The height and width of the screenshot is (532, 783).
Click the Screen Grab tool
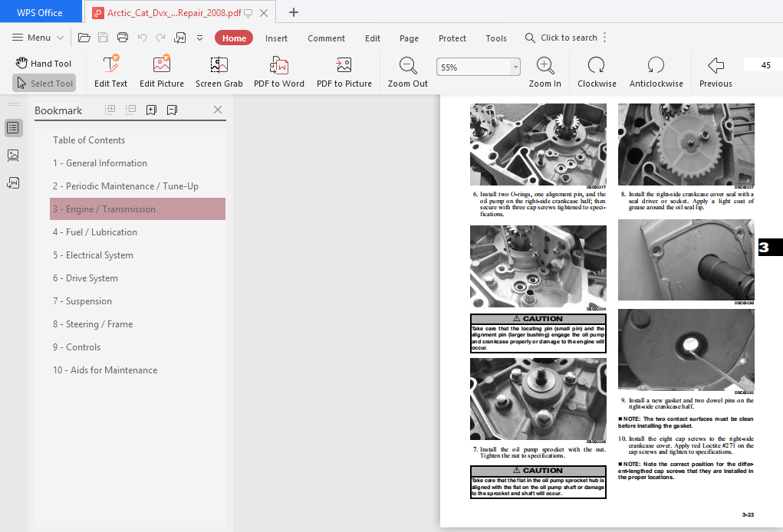219,71
